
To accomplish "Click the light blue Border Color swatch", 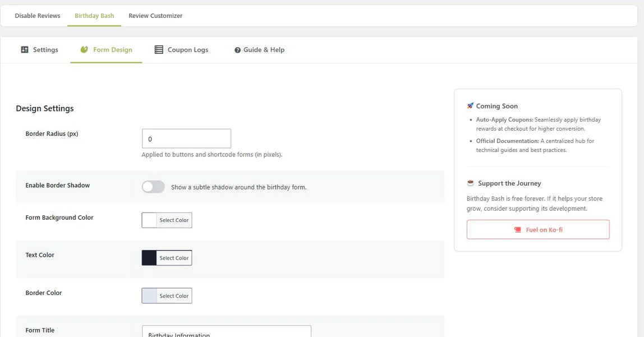I will [x=149, y=296].
